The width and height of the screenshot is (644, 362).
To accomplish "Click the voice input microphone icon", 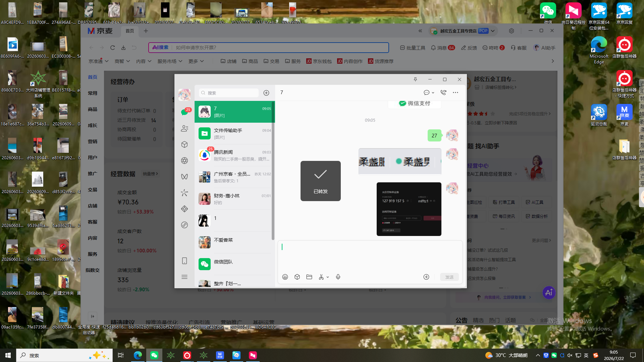I will click(x=338, y=277).
